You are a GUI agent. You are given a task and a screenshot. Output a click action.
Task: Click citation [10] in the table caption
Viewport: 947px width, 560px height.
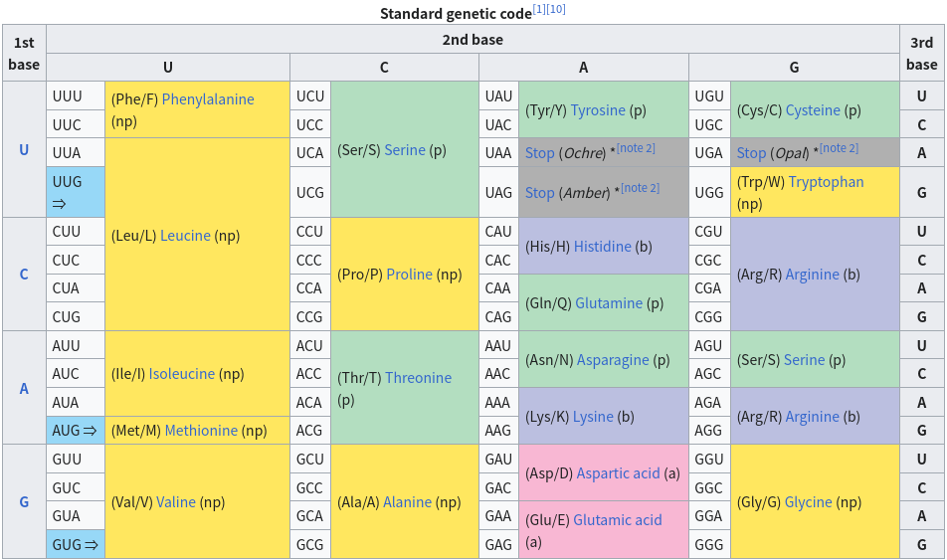tap(555, 10)
